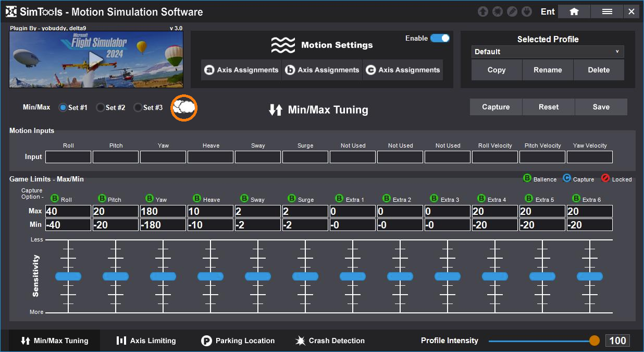Screen dimensions: 644x352
Task: Click the Extra 6 capture option icon
Action: [576, 199]
